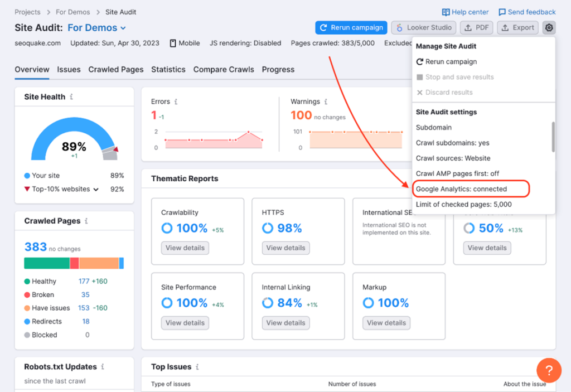Go to For Demos breadcrumb link

[73, 12]
